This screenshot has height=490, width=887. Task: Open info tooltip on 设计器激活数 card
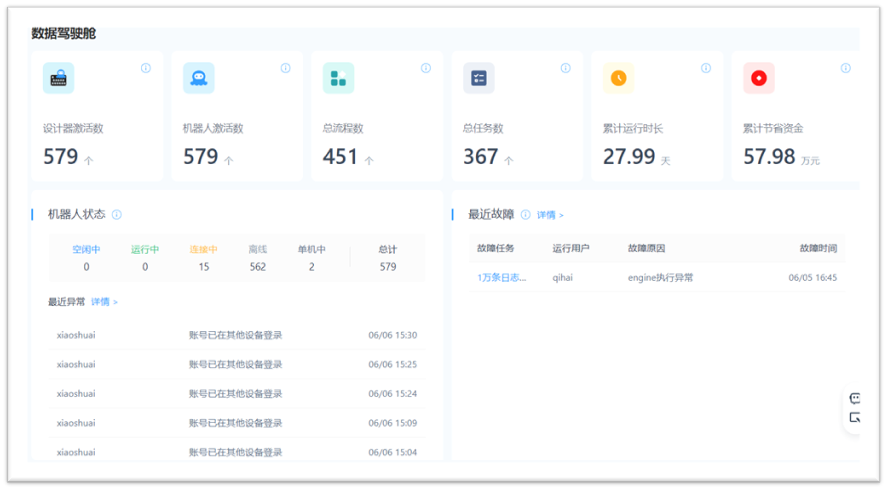pyautogui.click(x=145, y=68)
